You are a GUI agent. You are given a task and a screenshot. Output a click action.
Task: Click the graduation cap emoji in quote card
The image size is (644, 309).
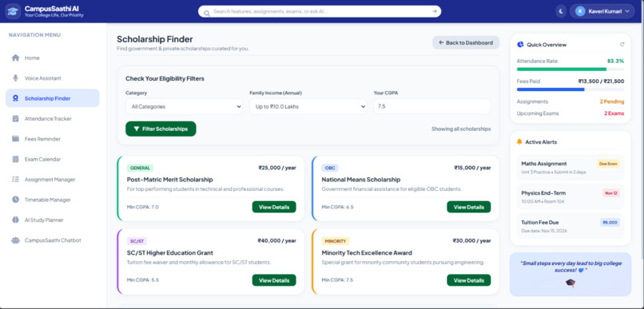tap(570, 283)
